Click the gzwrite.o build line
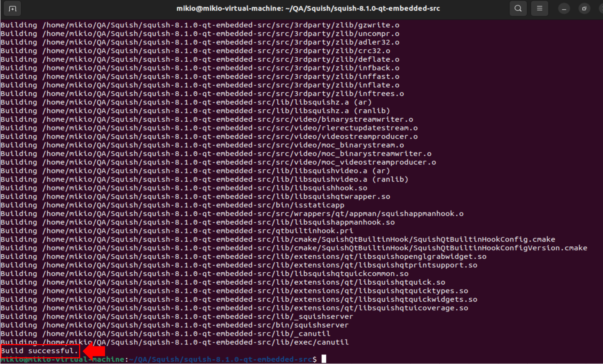 pos(200,25)
